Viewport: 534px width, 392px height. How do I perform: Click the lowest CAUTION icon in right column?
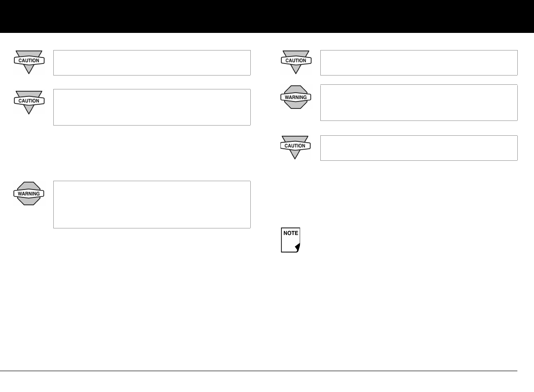(x=295, y=147)
